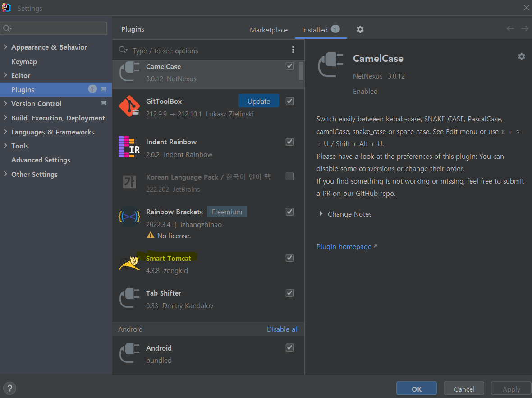Open the plugin search options three-dot menu
This screenshot has height=398, width=532.
[293, 50]
